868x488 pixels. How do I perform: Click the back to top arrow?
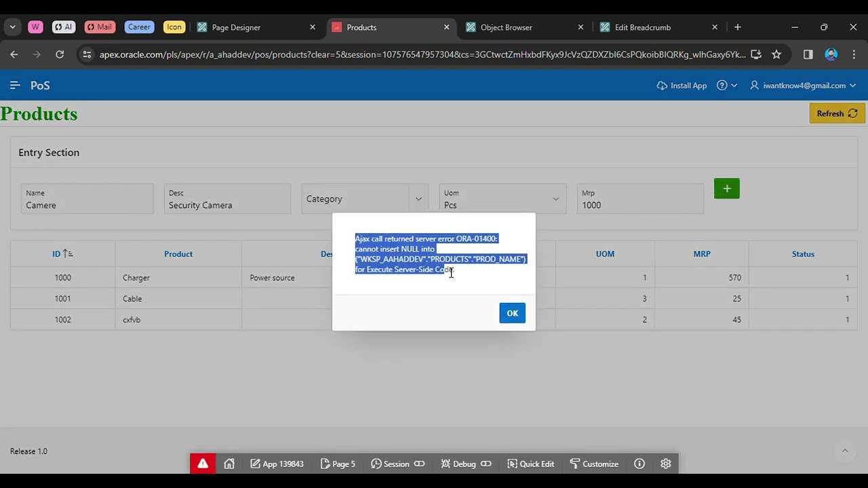click(x=845, y=451)
